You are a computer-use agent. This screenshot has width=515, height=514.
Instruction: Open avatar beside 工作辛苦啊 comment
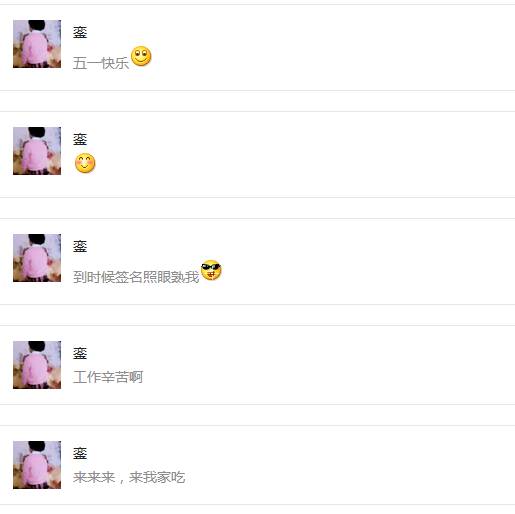tap(37, 365)
